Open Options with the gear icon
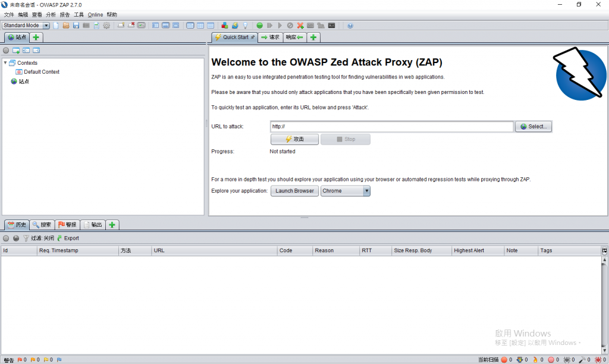 (106, 26)
